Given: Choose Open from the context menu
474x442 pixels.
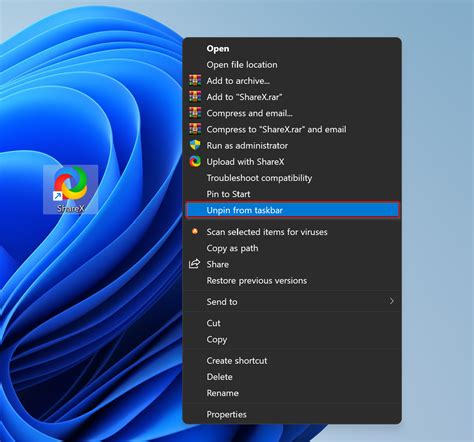Looking at the screenshot, I should [292, 48].
